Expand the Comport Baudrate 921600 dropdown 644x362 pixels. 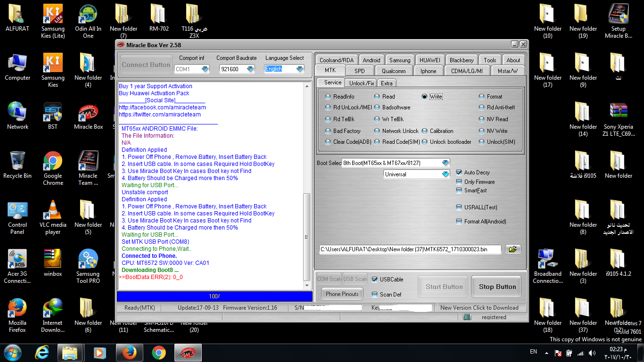(x=237, y=69)
